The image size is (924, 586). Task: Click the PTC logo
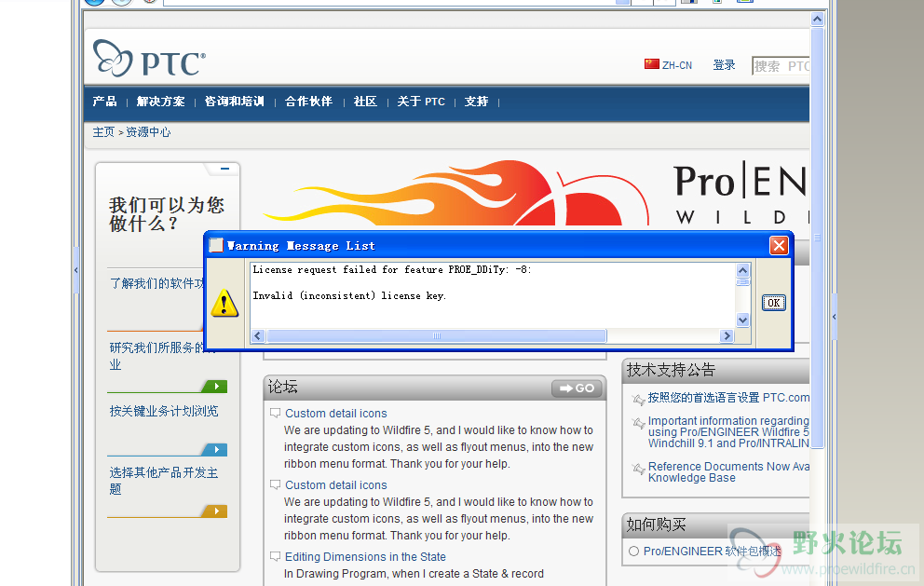150,59
